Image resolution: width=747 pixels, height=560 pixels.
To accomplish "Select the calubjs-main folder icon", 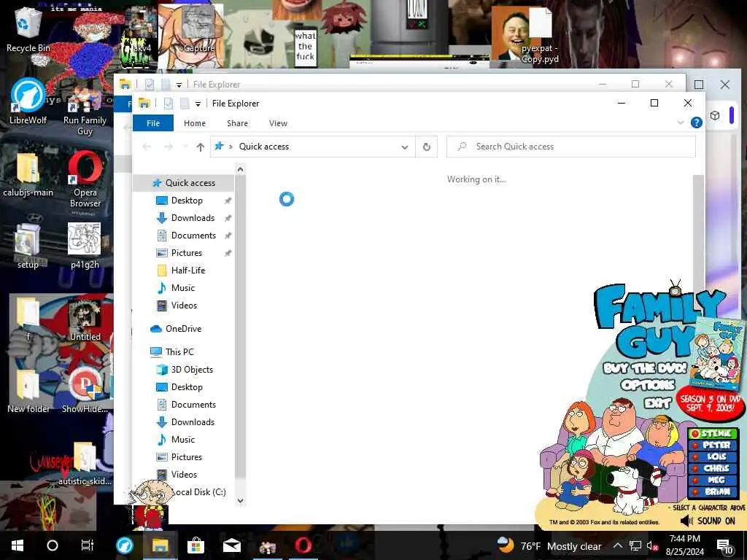I will click(x=28, y=174).
